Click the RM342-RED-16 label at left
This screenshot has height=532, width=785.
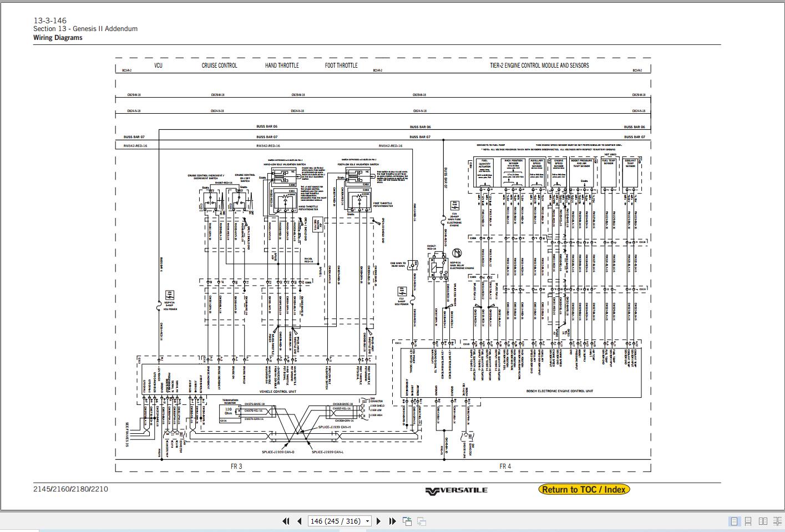click(135, 146)
